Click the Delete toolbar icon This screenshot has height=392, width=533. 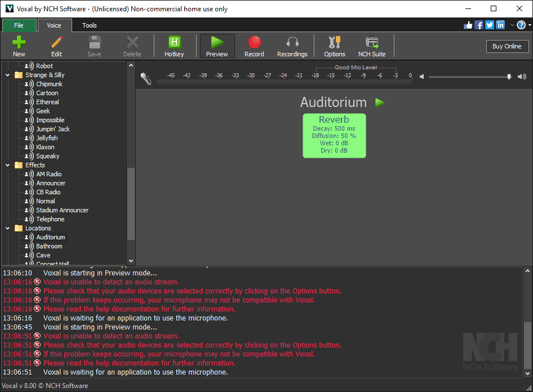(132, 46)
